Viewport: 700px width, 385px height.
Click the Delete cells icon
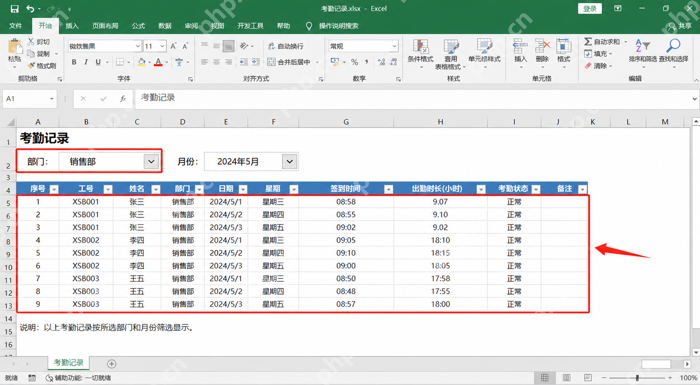[542, 46]
